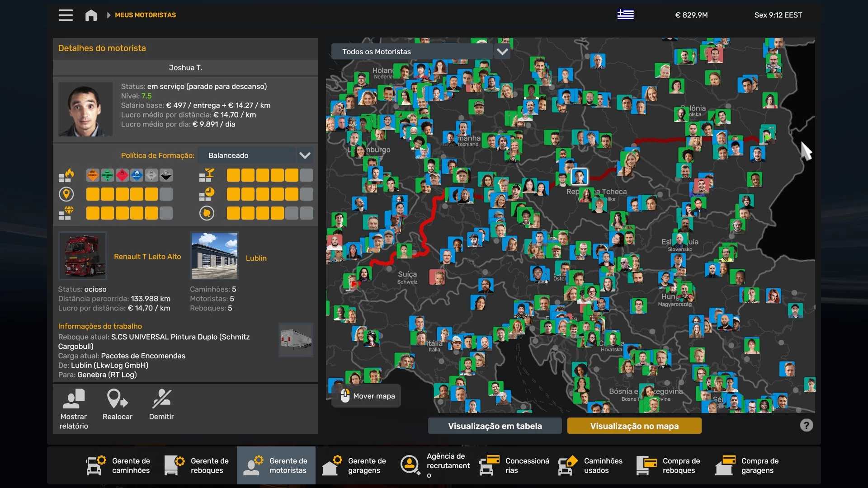Open the hamburger main menu
This screenshot has height=488, width=868.
point(66,15)
